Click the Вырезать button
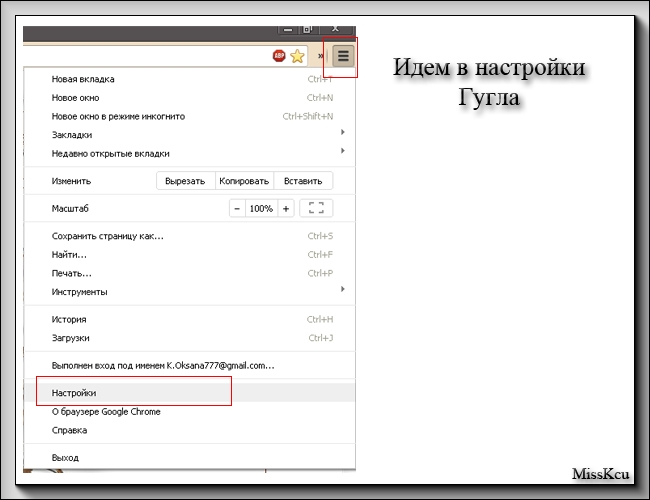This screenshot has width=650, height=500. 185,181
